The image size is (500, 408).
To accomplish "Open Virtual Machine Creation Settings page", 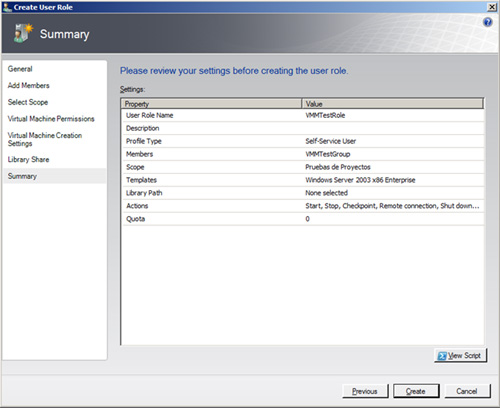I will [45, 139].
